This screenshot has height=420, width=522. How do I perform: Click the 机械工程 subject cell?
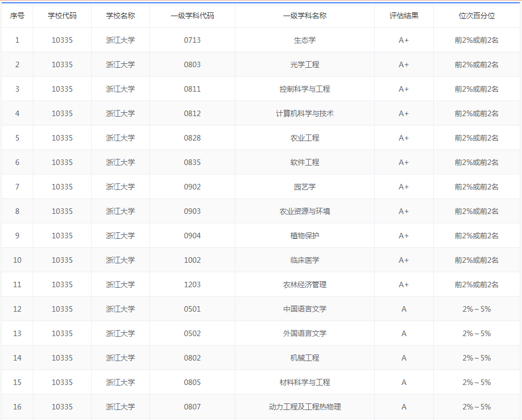pyautogui.click(x=305, y=358)
